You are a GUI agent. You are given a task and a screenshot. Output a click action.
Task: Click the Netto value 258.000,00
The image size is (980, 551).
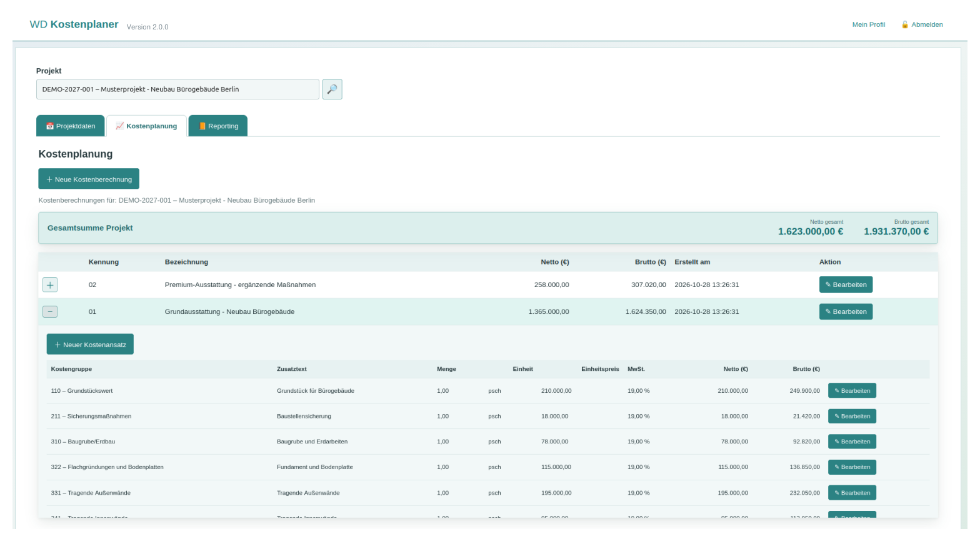(x=551, y=285)
